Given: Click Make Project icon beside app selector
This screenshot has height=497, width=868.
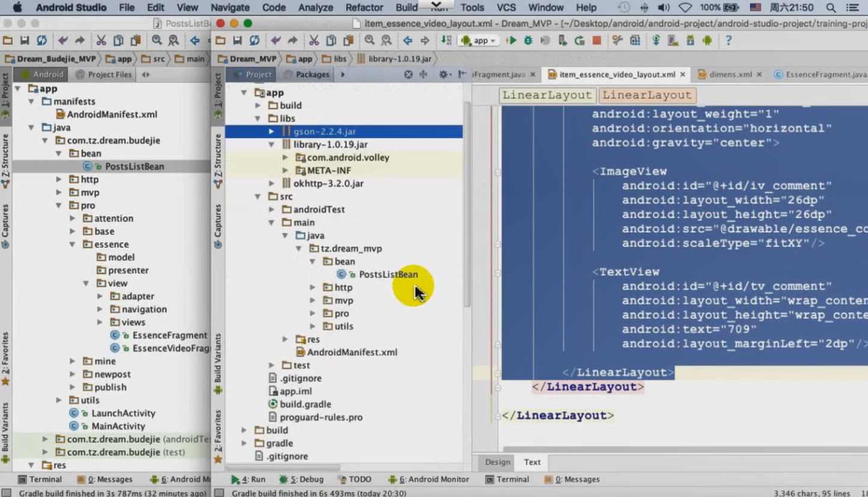Looking at the screenshot, I should point(446,41).
